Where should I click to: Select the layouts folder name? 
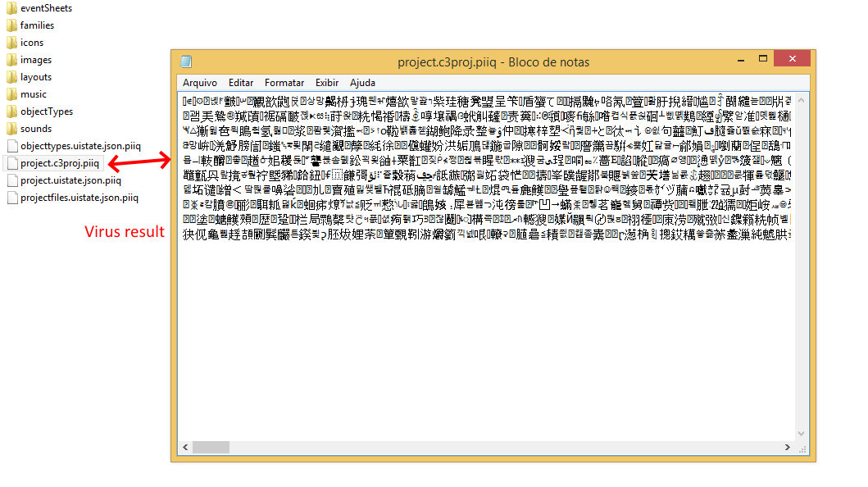coord(36,77)
